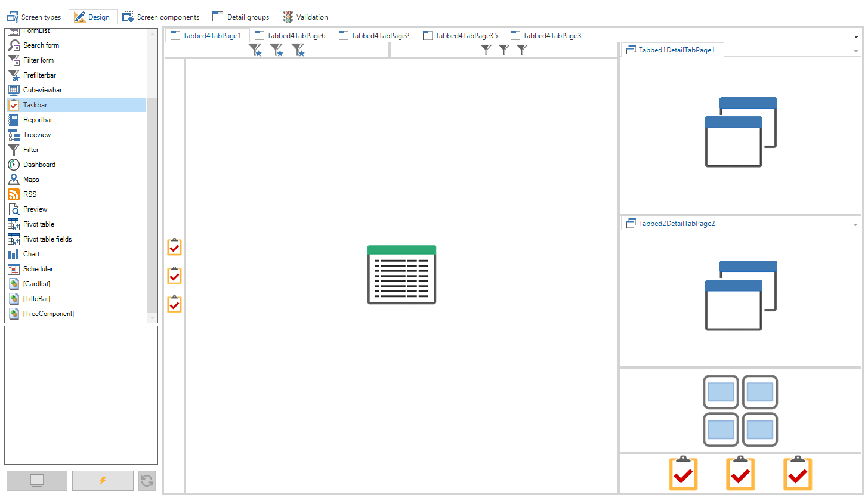Select the [TitleBar] component
This screenshot has width=868, height=498.
[x=76, y=299]
